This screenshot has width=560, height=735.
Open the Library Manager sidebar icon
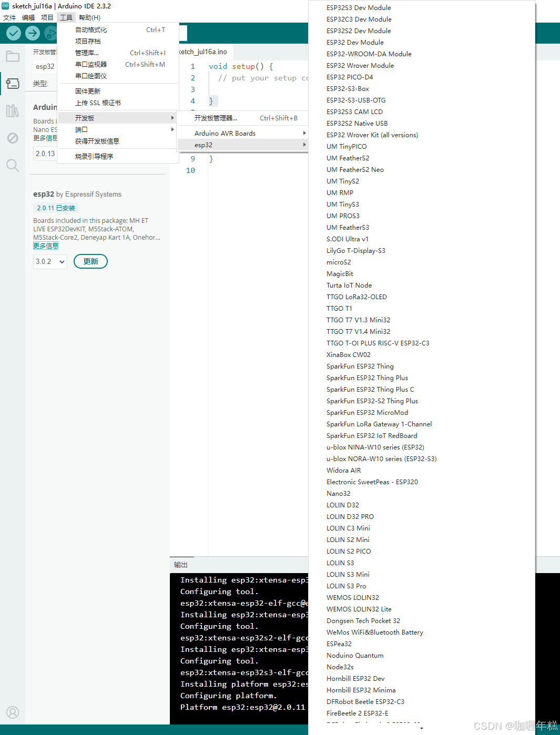pyautogui.click(x=13, y=111)
